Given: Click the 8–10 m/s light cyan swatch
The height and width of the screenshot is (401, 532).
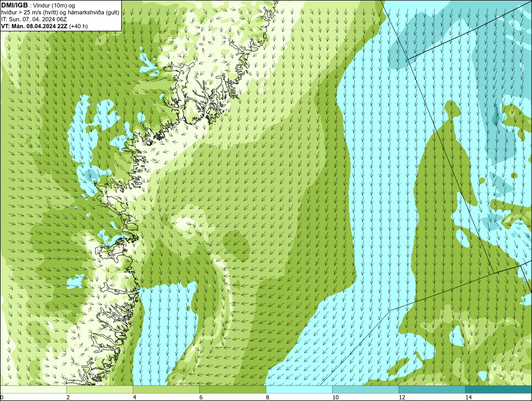Looking at the screenshot, I should click(299, 389).
